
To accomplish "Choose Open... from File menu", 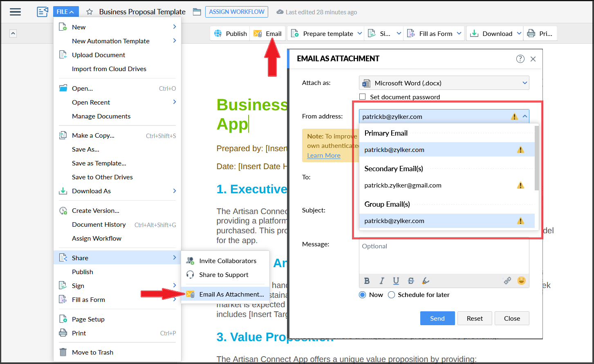I will [x=117, y=88].
